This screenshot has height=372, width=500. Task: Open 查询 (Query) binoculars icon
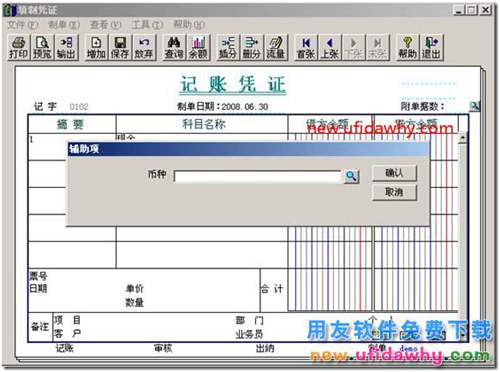(x=174, y=47)
